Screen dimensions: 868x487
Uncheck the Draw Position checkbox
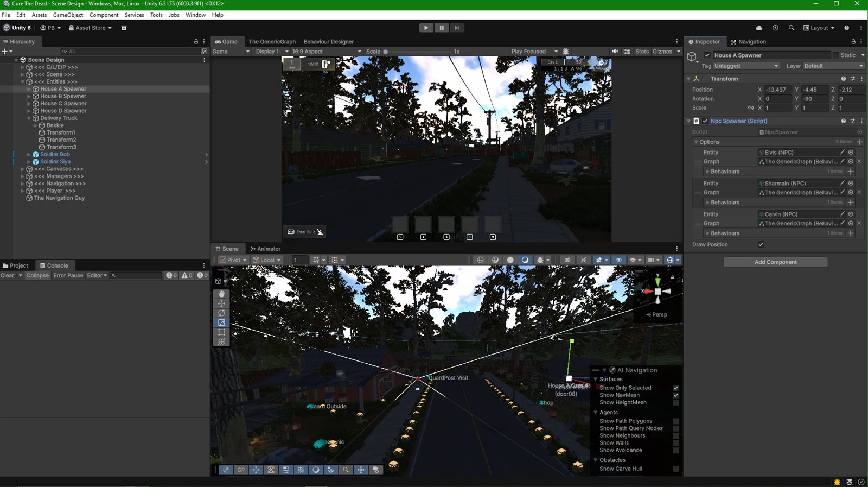coord(761,245)
